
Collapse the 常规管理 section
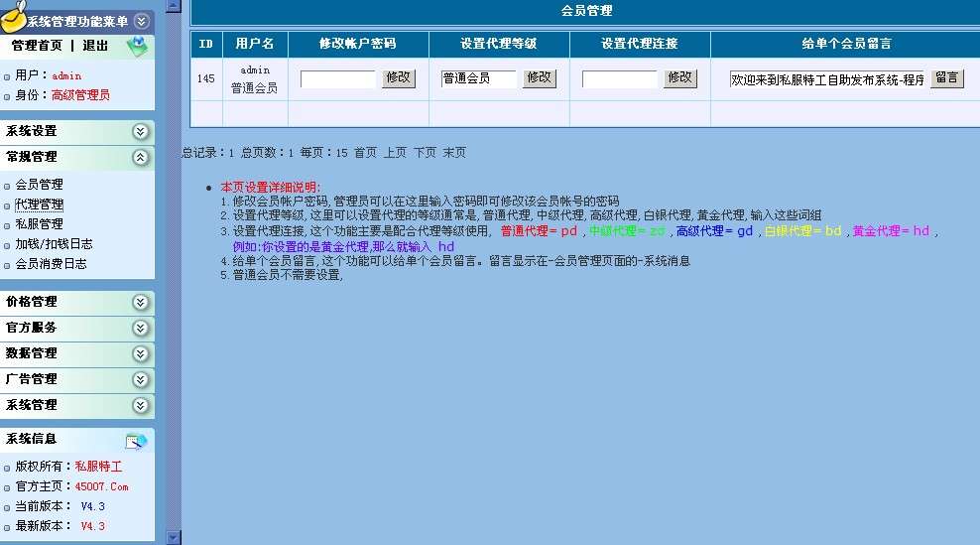[x=141, y=157]
